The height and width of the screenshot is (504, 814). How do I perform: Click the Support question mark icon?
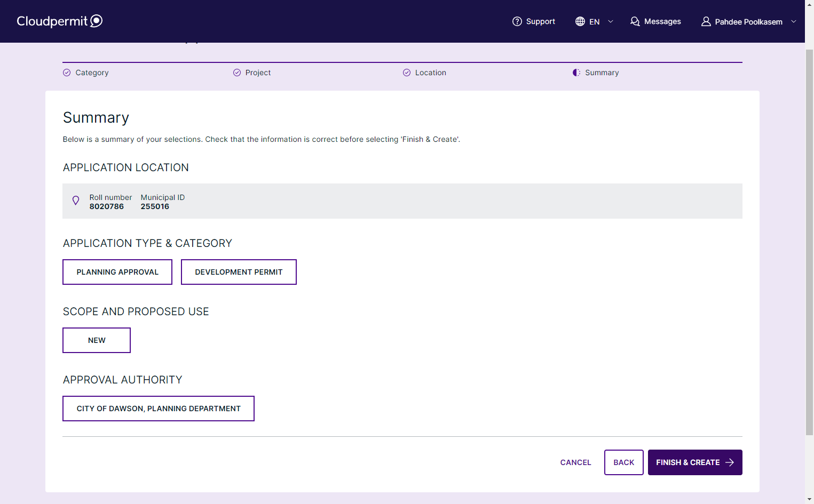pyautogui.click(x=517, y=21)
